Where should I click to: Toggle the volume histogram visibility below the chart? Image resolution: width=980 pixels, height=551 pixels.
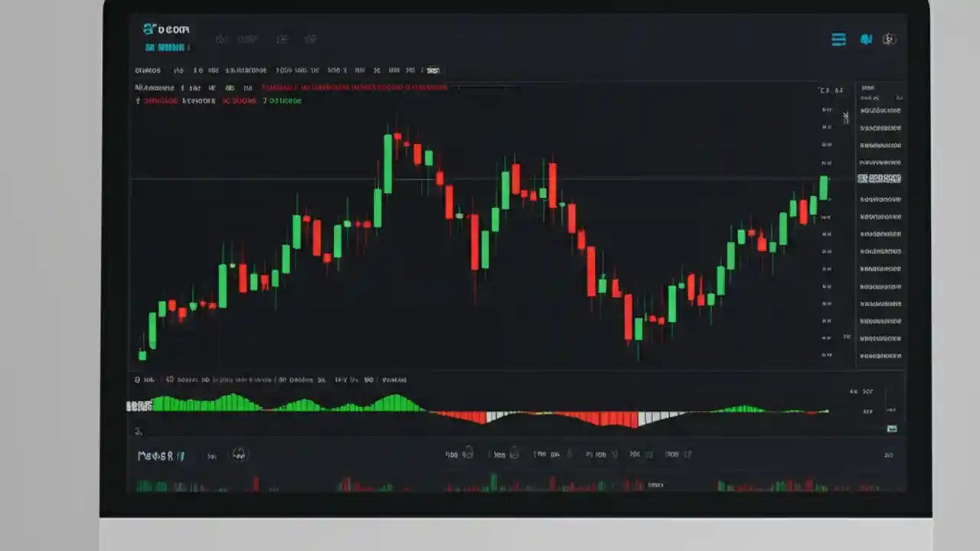point(394,379)
